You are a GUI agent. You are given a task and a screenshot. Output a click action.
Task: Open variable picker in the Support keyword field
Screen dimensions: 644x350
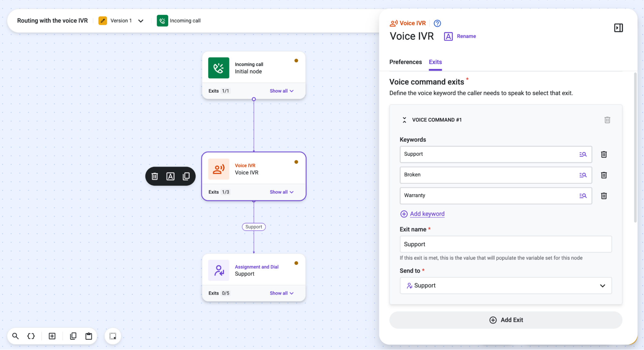pos(583,155)
